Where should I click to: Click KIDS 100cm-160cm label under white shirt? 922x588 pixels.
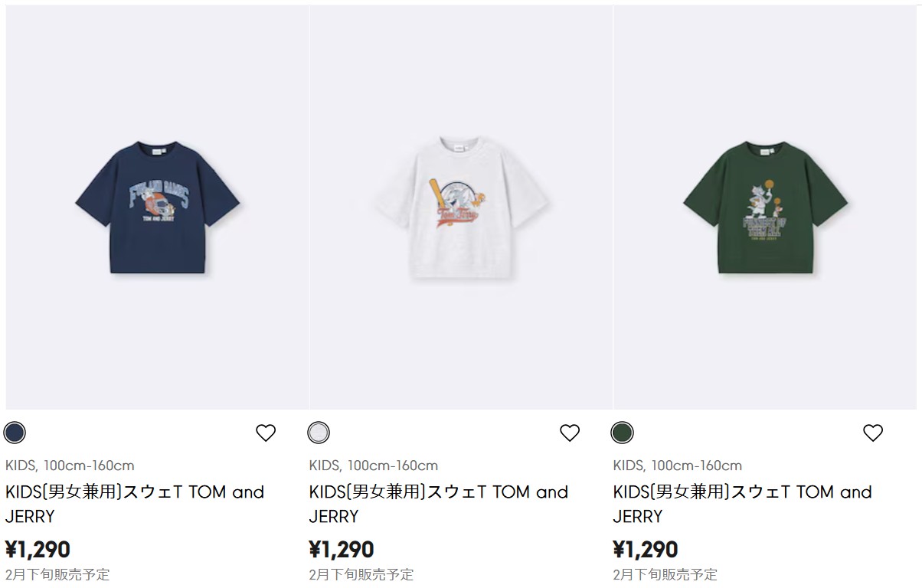tap(374, 465)
